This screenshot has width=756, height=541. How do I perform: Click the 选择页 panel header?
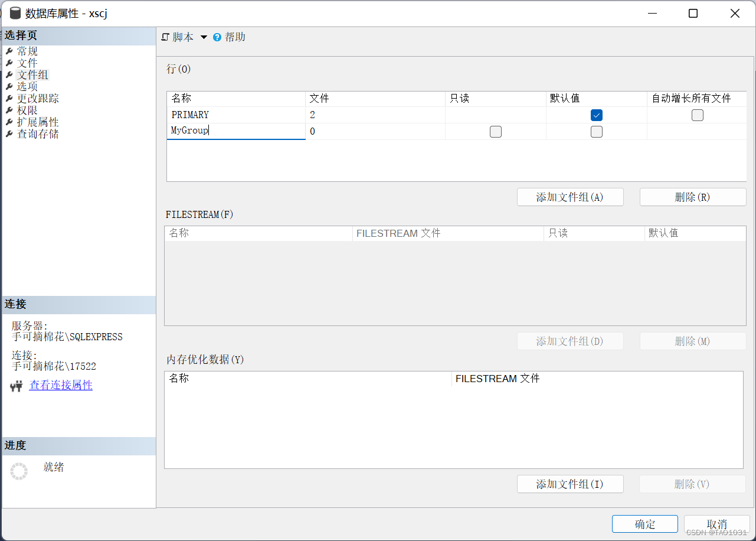click(x=78, y=36)
